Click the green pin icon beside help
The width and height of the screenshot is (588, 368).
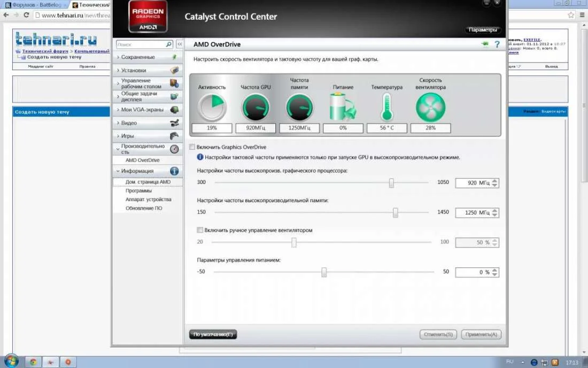(485, 44)
